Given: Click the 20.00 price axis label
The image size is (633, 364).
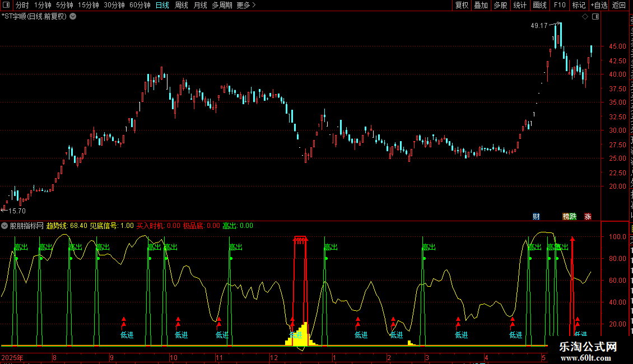Looking at the screenshot, I should coord(618,186).
